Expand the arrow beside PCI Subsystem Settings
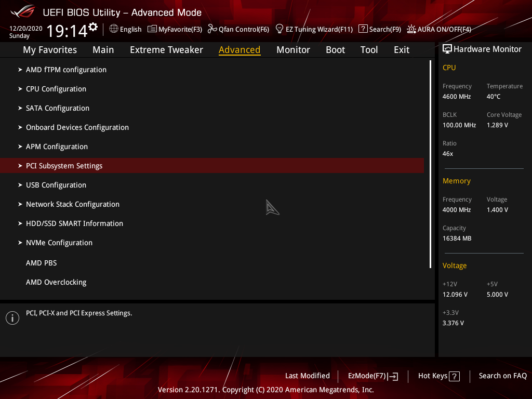The width and height of the screenshot is (532, 399). coord(20,166)
